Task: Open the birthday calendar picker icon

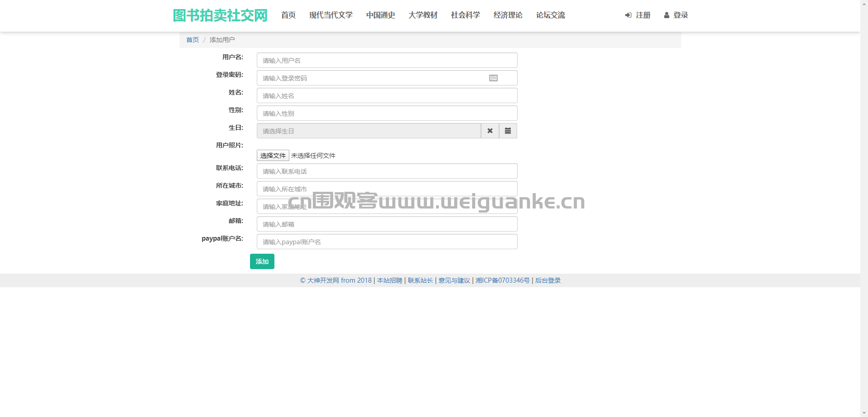Action: (508, 131)
